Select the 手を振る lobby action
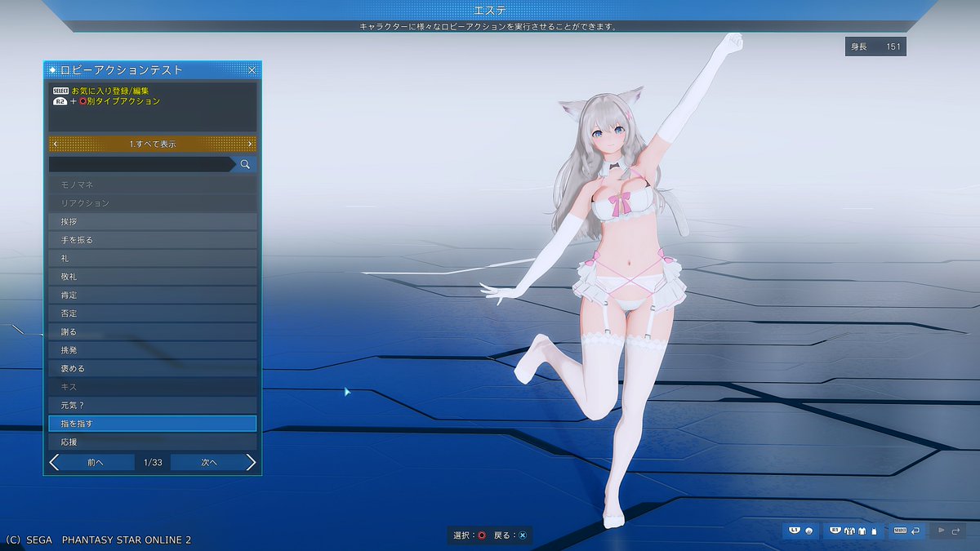Screen dimensions: 980x551 coord(153,240)
